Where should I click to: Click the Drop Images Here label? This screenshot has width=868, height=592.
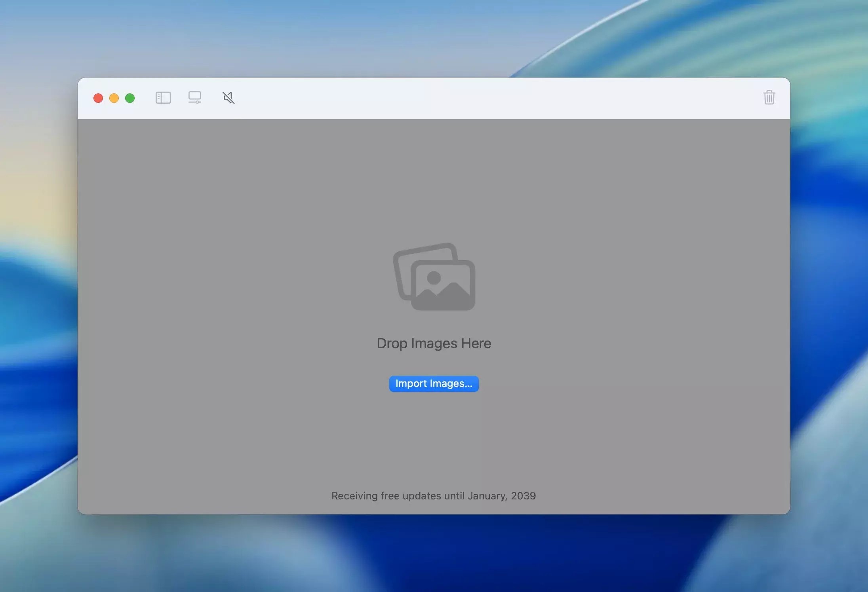(434, 343)
